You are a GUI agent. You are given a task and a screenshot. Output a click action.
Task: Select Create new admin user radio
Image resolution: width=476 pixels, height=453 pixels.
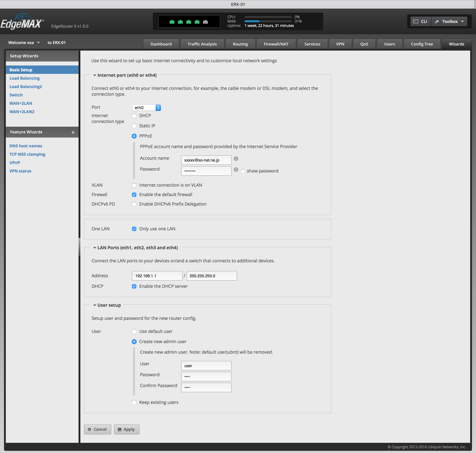coord(134,342)
